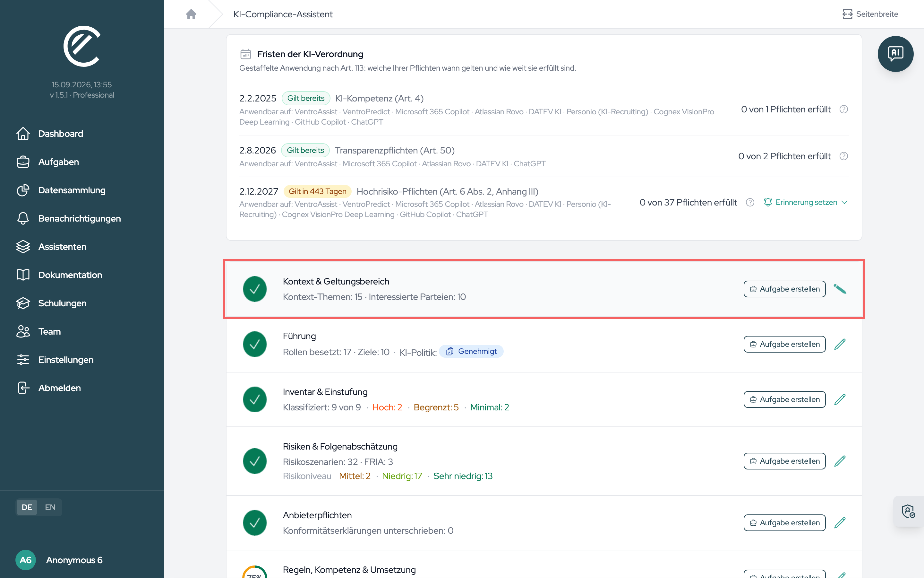
Task: Edit Führung with pencil icon
Action: click(x=840, y=344)
